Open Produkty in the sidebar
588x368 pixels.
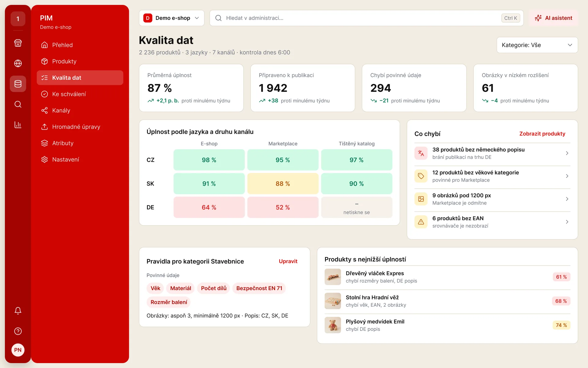(80, 61)
